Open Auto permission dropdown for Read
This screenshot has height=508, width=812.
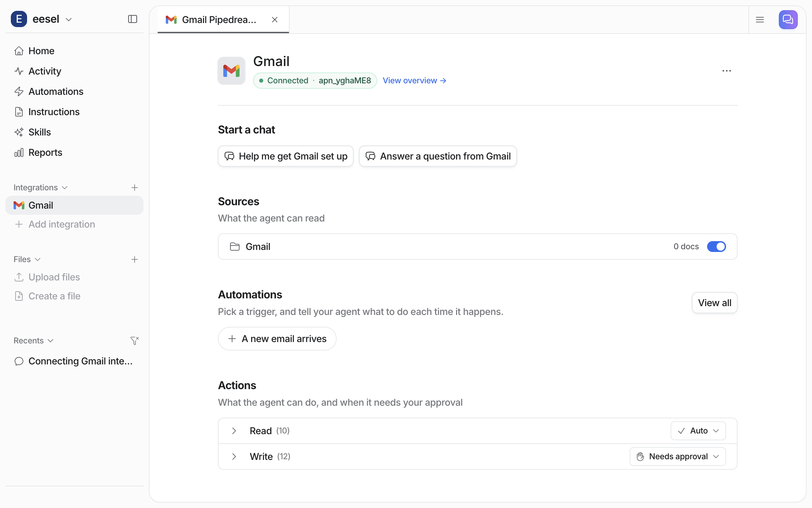(698, 431)
